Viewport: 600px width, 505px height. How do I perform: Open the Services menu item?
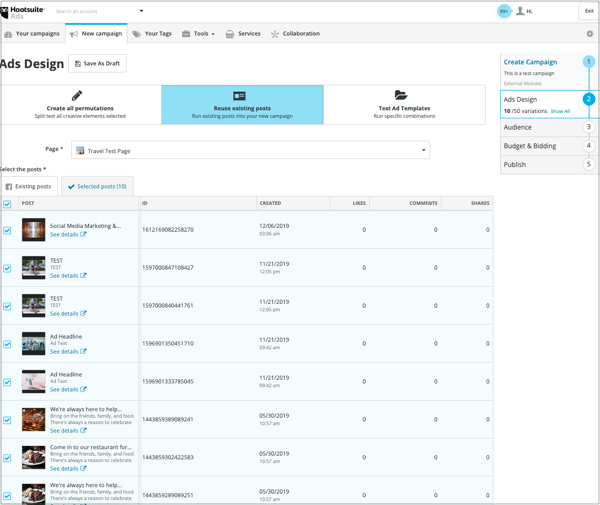pos(243,34)
